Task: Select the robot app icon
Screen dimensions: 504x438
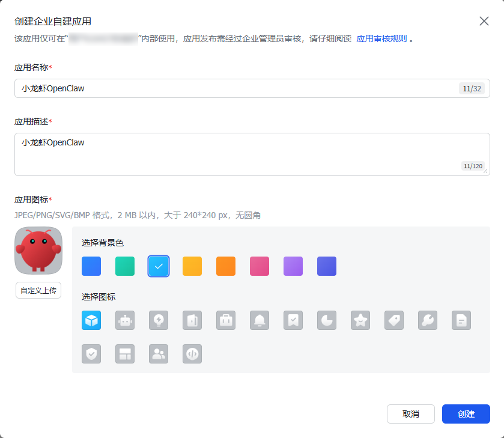Action: tap(125, 320)
